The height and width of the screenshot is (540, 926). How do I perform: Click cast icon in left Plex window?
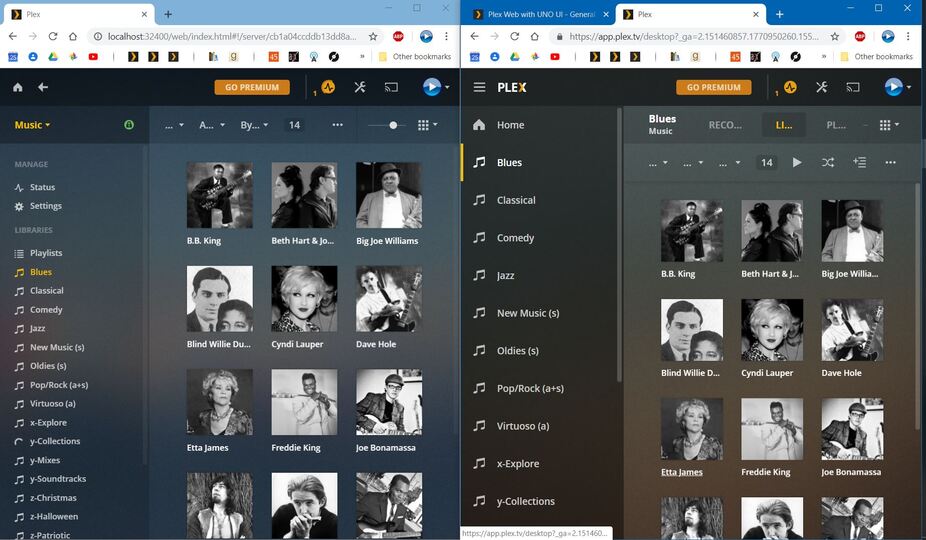point(391,87)
